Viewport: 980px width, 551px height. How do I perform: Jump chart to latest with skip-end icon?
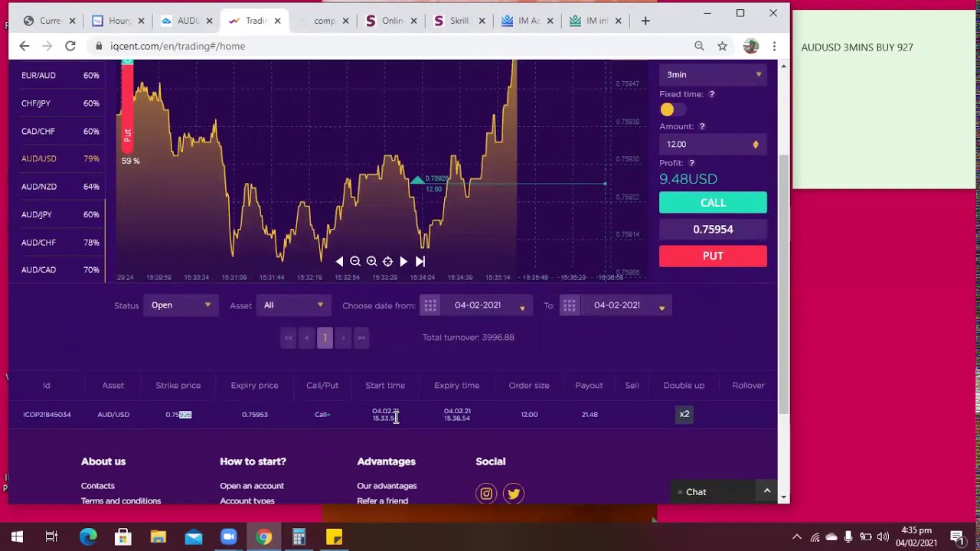(x=420, y=261)
